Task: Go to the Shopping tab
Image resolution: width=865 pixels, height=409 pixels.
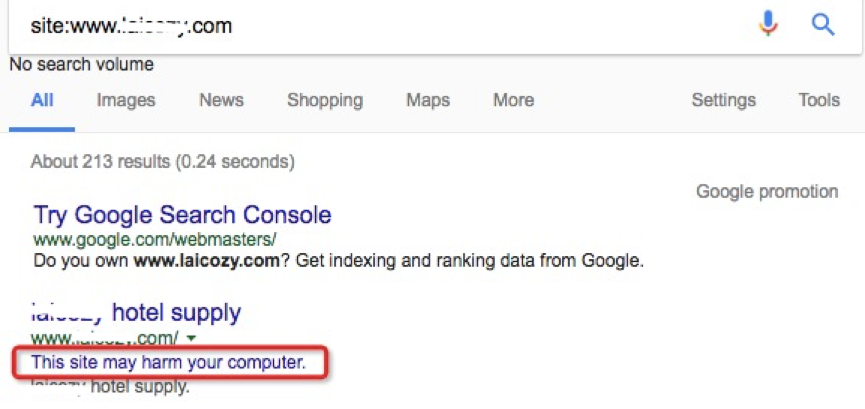Action: 324,100
